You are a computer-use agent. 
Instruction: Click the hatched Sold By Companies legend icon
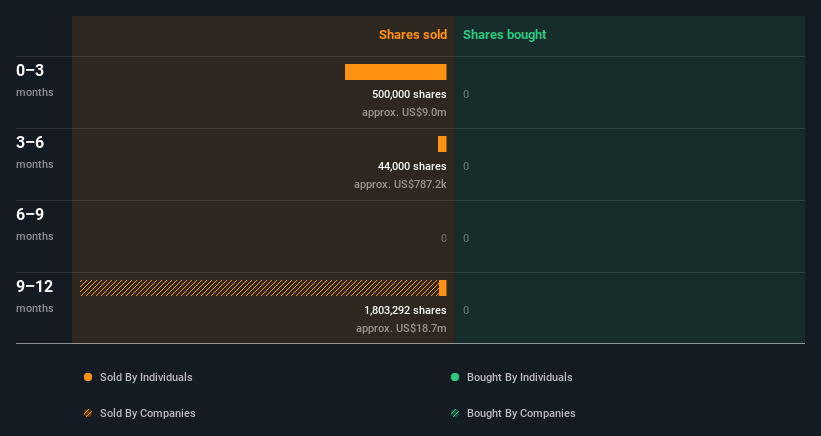coord(88,413)
